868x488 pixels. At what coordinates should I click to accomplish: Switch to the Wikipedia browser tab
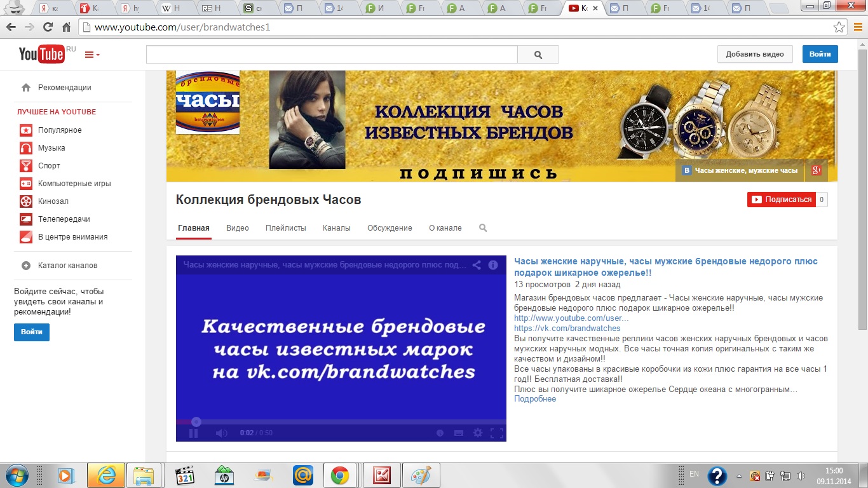click(177, 9)
